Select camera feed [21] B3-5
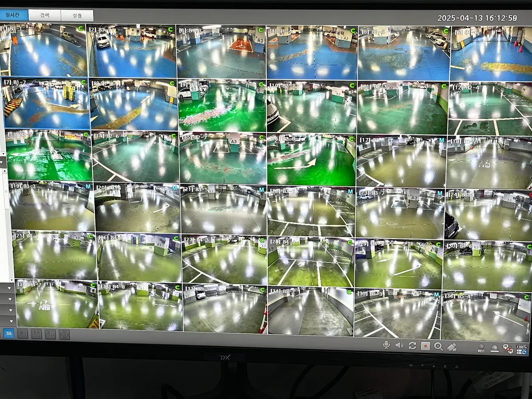532x399 pixels. click(224, 209)
